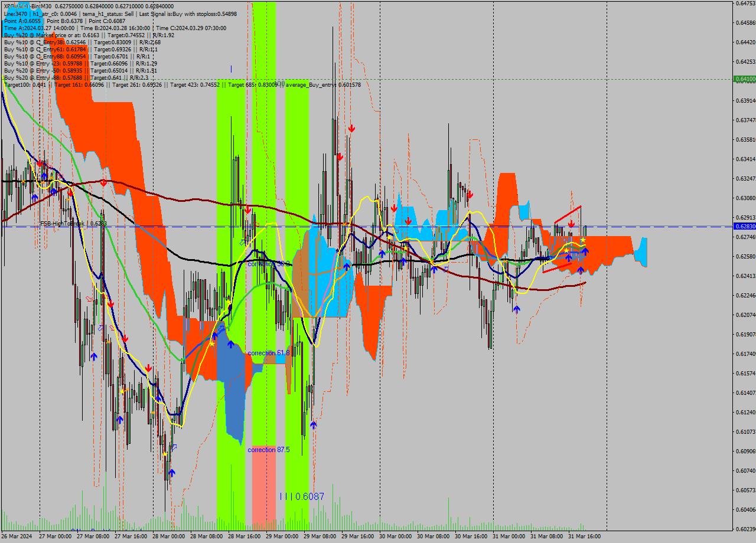Click the 'FSB-HighToBreak | 0.6283' label

(74, 224)
